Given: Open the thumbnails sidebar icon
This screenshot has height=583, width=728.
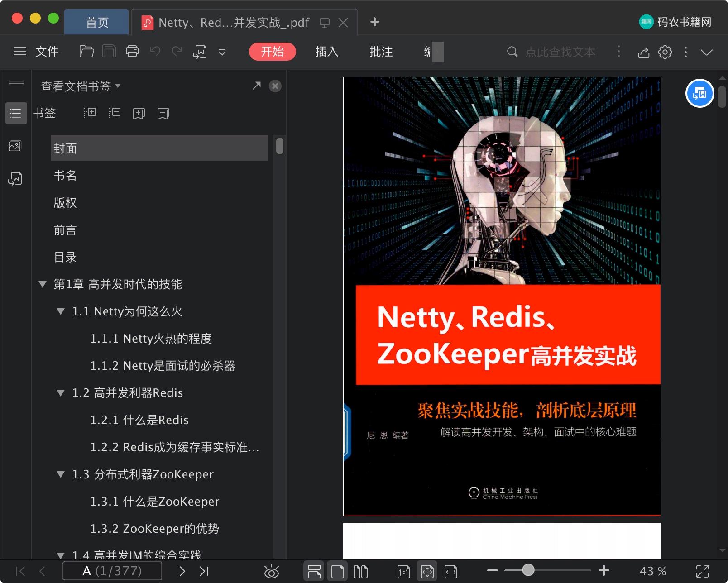Looking at the screenshot, I should tap(15, 146).
